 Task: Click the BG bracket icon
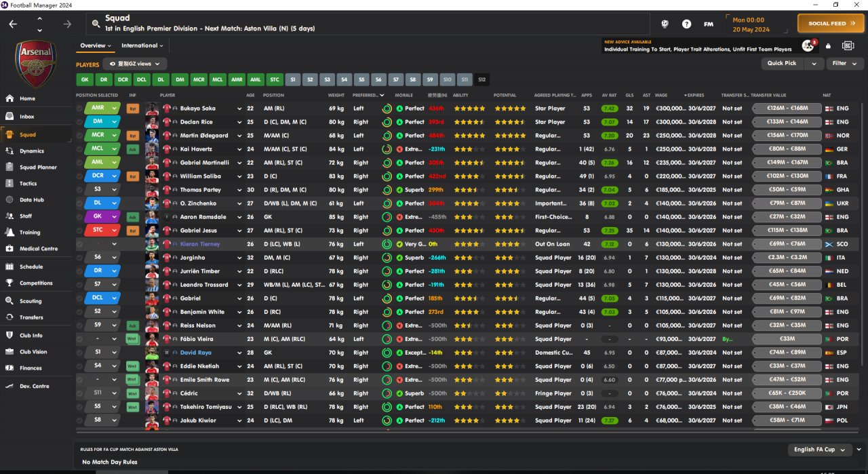point(848,45)
